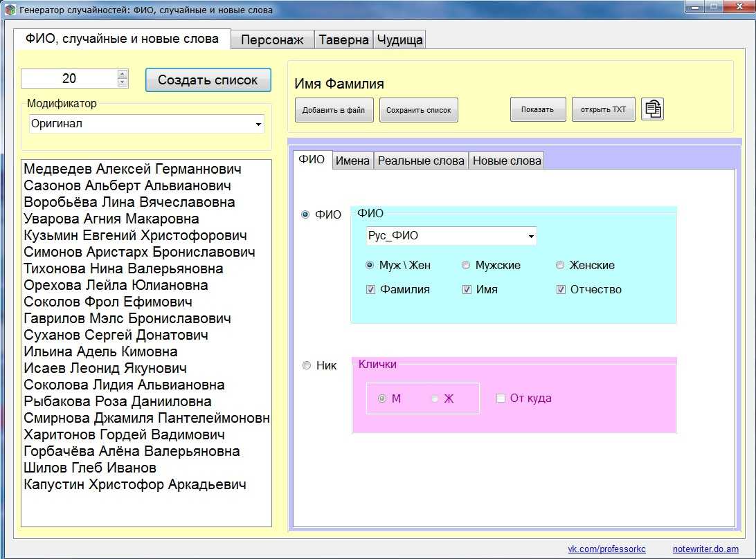Select the Ник radio button
The height and width of the screenshot is (559, 756).
(306, 365)
